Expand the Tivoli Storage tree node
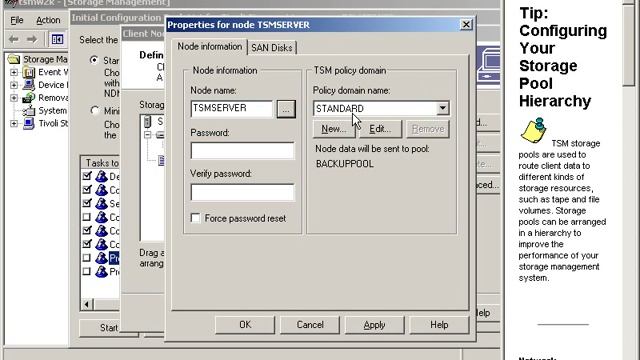This screenshot has width=640, height=360. pos(14,123)
